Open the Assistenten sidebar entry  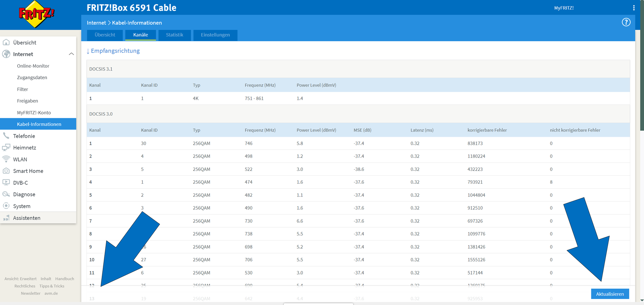click(26, 218)
